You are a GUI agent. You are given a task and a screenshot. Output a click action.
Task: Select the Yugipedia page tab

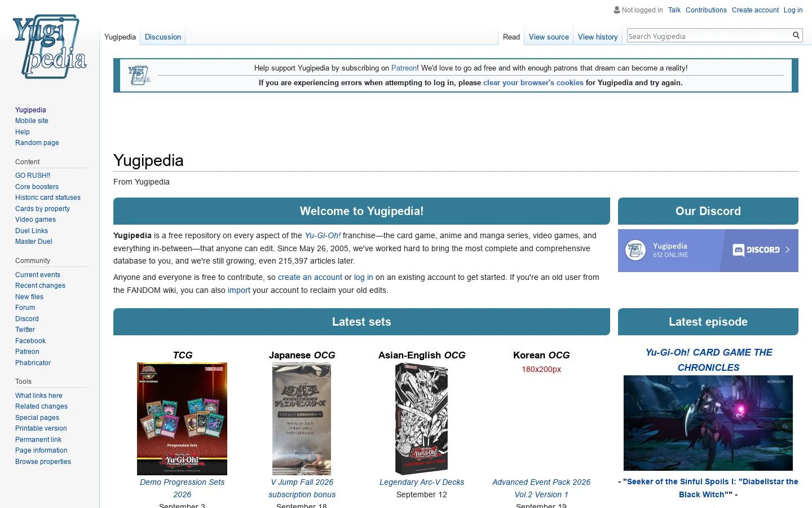pos(120,37)
